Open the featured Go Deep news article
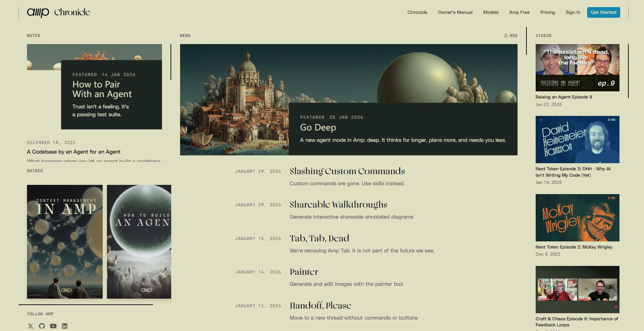644x331 pixels. pyautogui.click(x=318, y=128)
